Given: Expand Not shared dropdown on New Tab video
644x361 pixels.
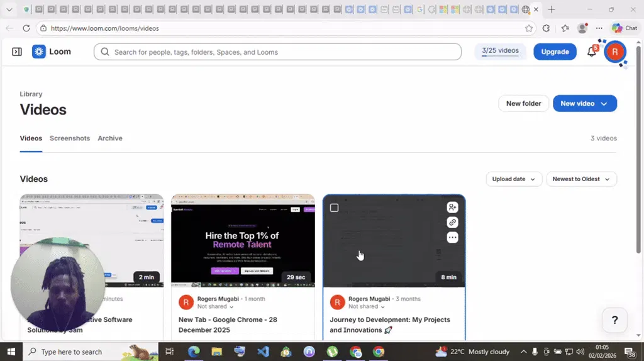Looking at the screenshot, I should [215, 306].
